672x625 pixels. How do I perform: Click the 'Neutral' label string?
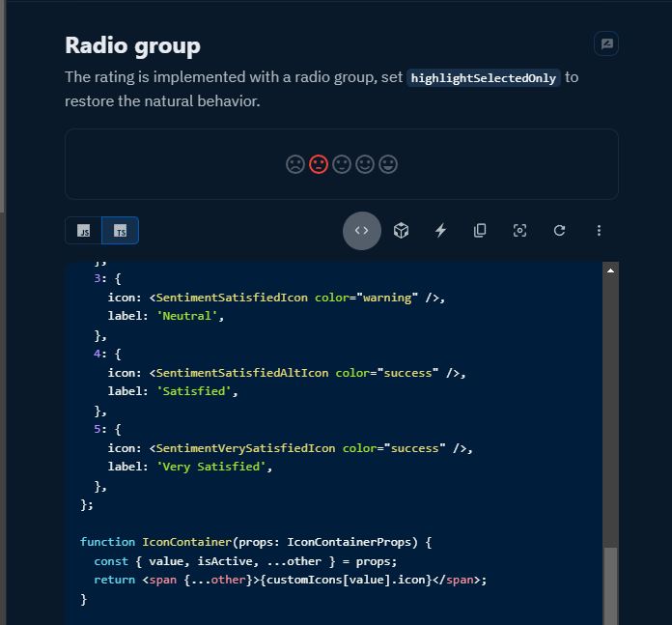point(187,316)
